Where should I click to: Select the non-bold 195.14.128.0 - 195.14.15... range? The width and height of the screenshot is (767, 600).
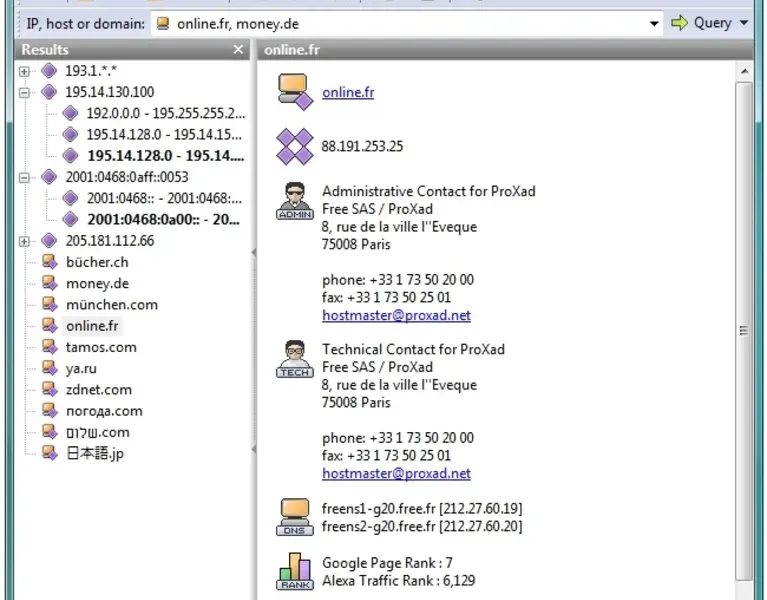tap(164, 134)
